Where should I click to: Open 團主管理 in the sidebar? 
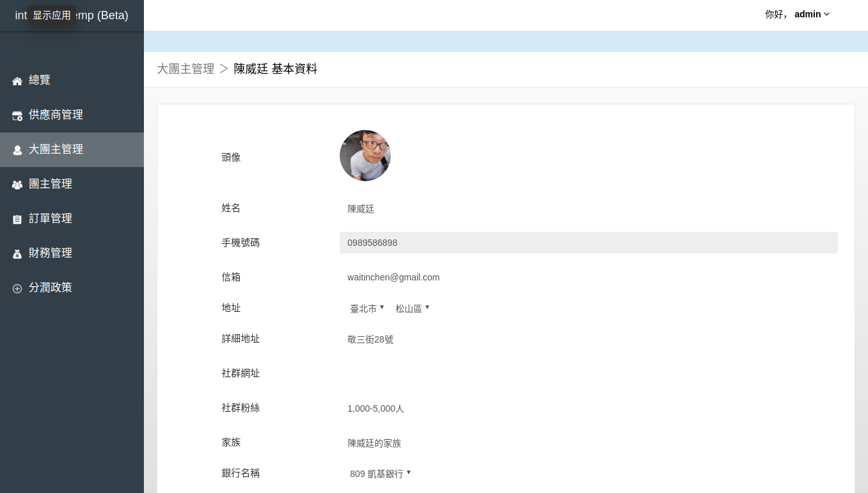point(72,184)
